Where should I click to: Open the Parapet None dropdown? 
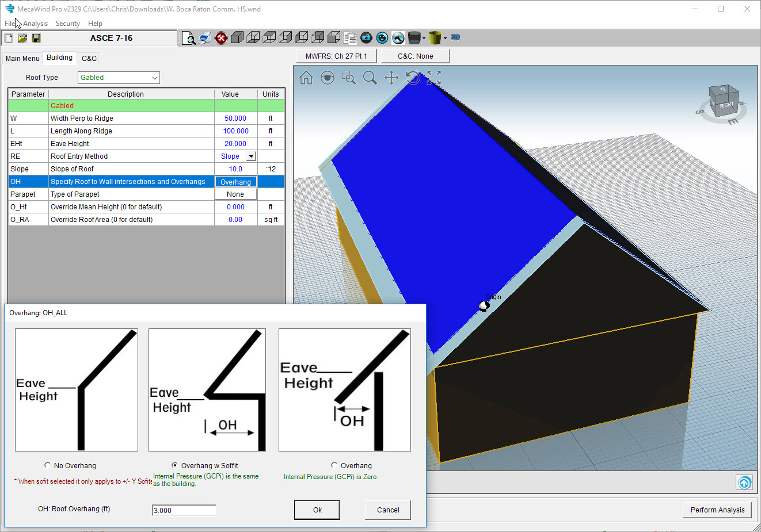[x=235, y=194]
